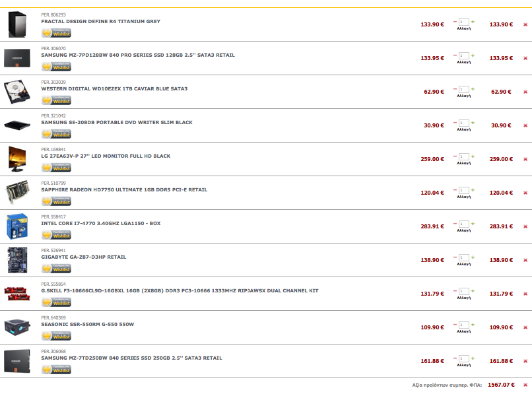532x394 pixels.
Task: Add Intel Core i7-4770 to Wishlist
Action: pyautogui.click(x=56, y=235)
